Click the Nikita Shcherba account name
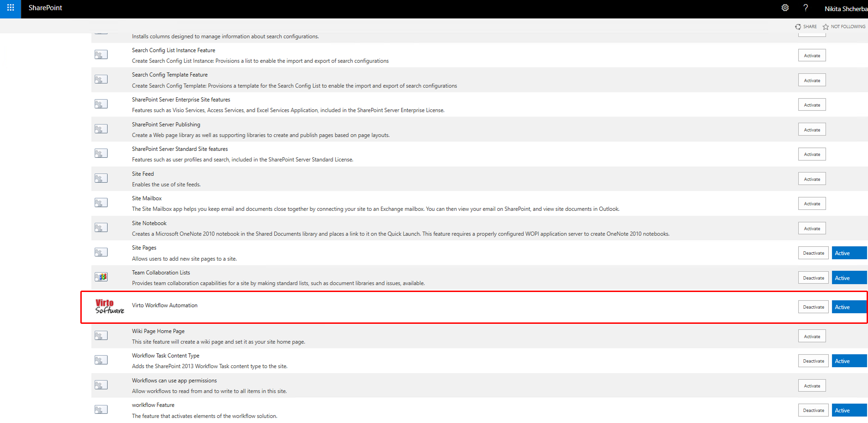Image resolution: width=868 pixels, height=423 pixels. (x=846, y=8)
